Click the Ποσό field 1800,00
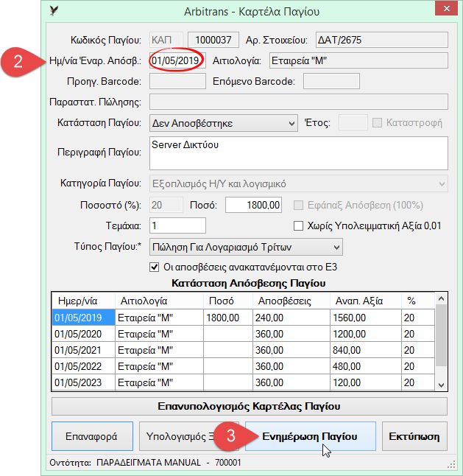Viewport: 463px width, 476px height. point(253,205)
